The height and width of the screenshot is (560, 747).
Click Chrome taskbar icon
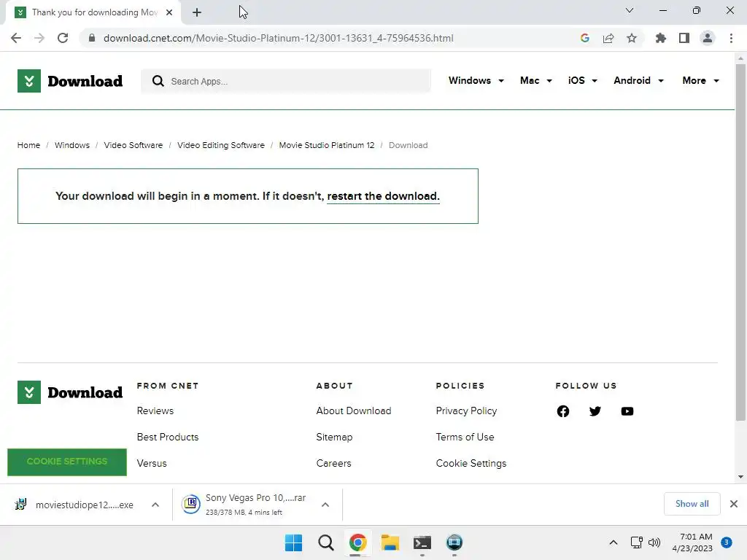pyautogui.click(x=357, y=542)
